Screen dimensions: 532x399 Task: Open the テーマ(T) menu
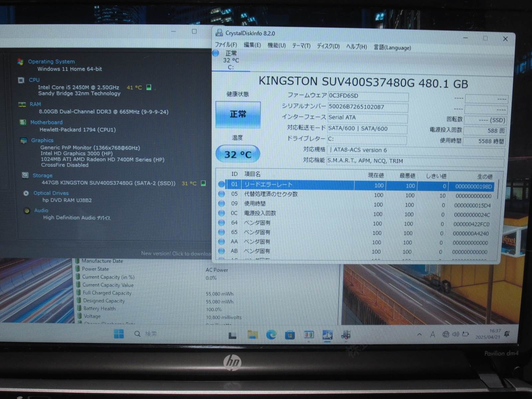pyautogui.click(x=301, y=46)
